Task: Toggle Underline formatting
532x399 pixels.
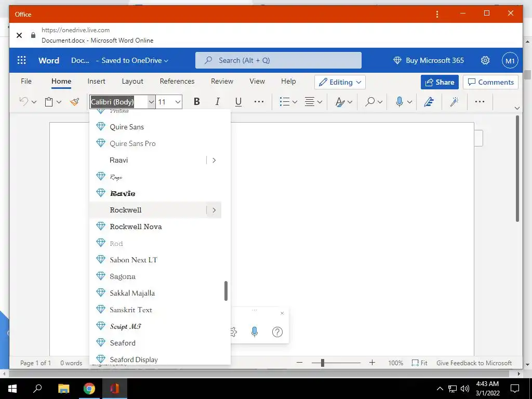Action: (238, 102)
